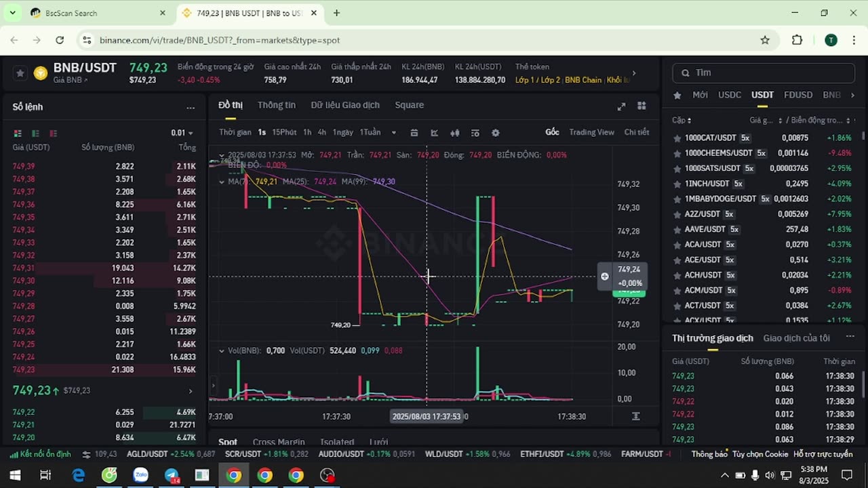Show only sell orders in order book
The image size is (868, 488).
tap(53, 133)
